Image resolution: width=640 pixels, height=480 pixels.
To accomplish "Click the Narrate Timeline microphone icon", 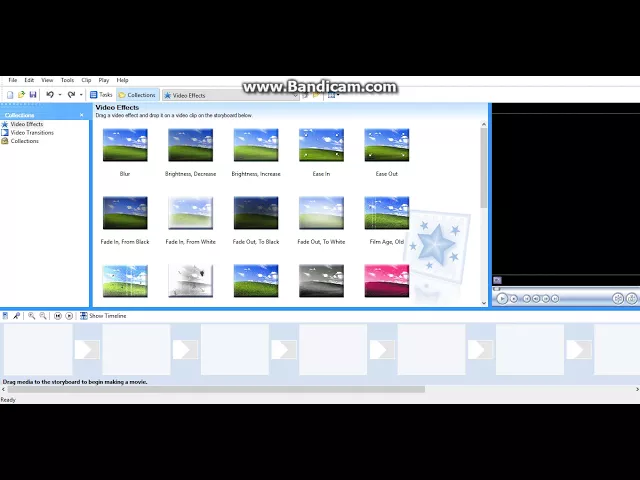I will point(17,316).
